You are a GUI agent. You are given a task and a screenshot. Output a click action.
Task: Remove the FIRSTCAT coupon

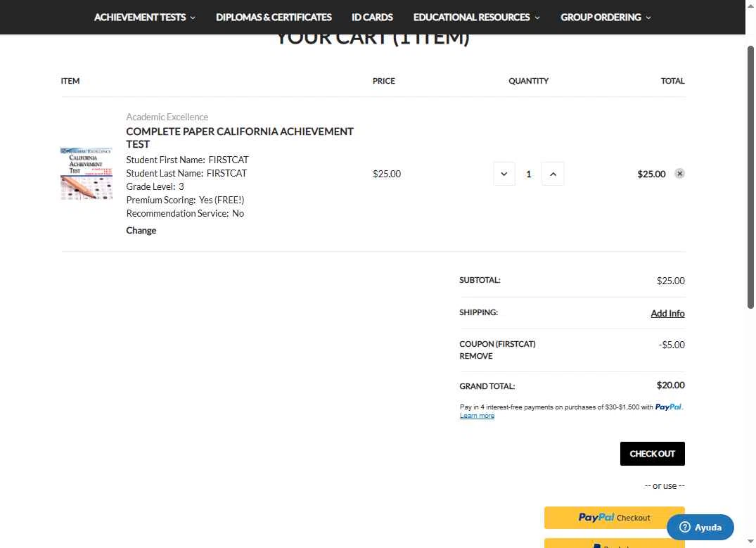pos(476,356)
